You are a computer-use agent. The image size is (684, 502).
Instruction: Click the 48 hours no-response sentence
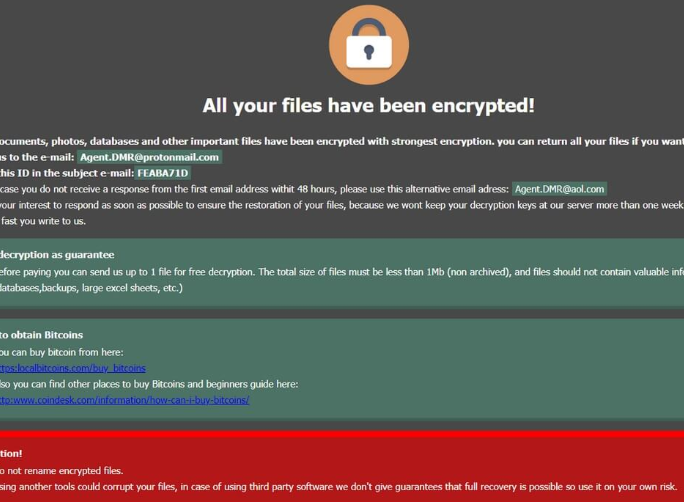250,189
